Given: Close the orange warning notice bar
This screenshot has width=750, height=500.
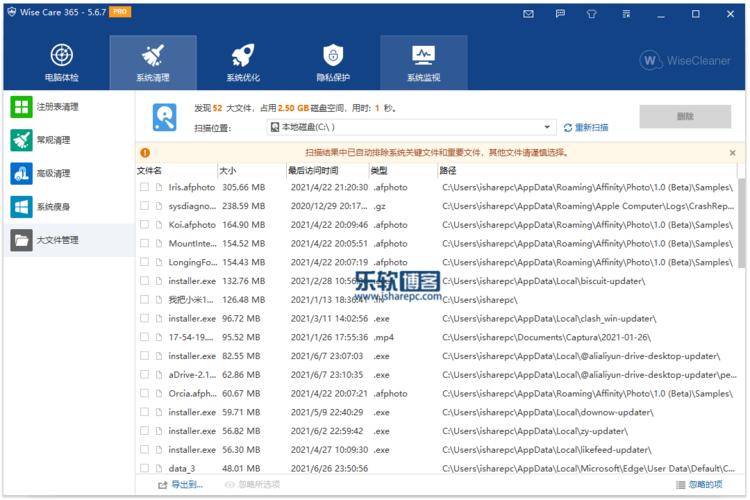Looking at the screenshot, I should (x=732, y=153).
